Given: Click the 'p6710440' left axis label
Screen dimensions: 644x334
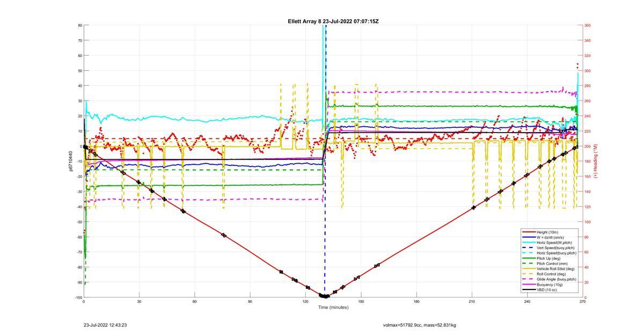Looking at the screenshot, I should 70,161.
